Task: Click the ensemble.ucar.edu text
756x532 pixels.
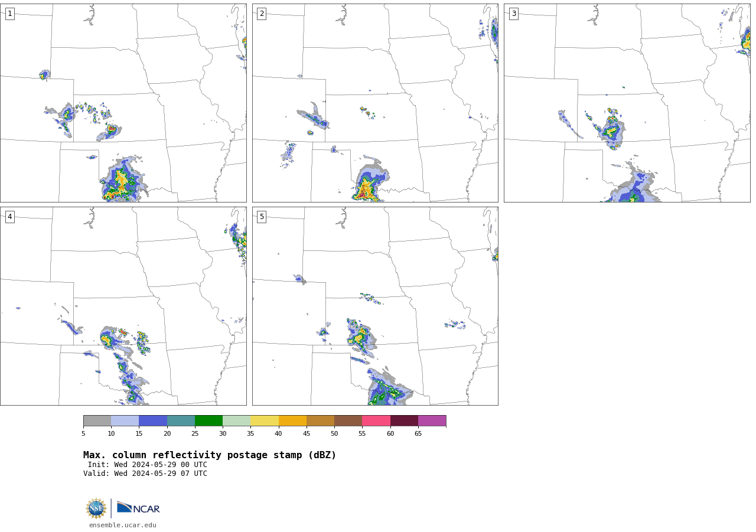Action: coord(123,526)
